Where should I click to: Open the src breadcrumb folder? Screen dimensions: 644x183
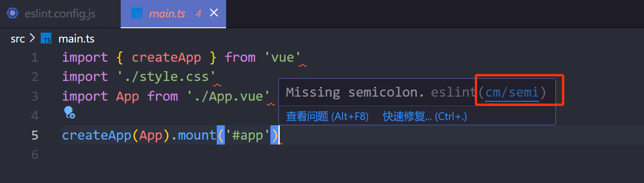pyautogui.click(x=17, y=39)
